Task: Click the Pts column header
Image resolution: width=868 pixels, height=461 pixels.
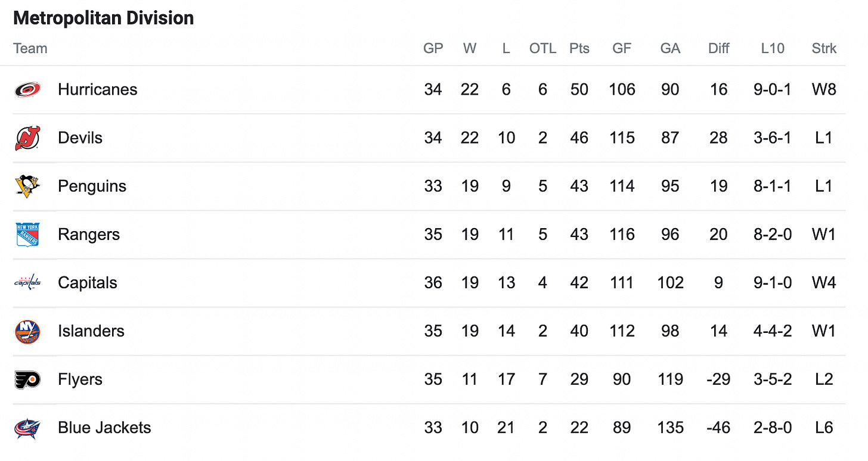Action: click(579, 48)
